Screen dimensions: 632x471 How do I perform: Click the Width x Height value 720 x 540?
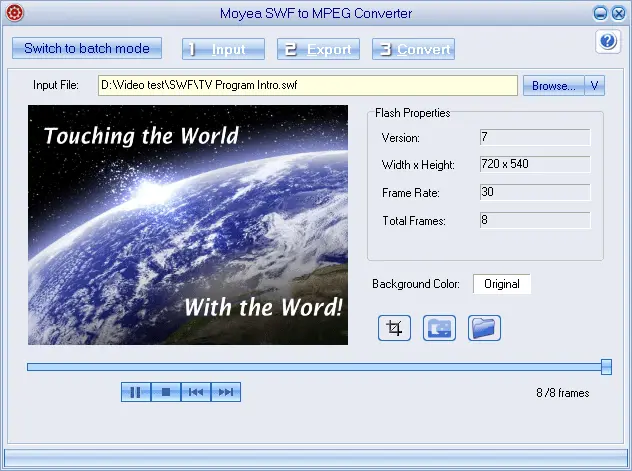click(x=535, y=164)
